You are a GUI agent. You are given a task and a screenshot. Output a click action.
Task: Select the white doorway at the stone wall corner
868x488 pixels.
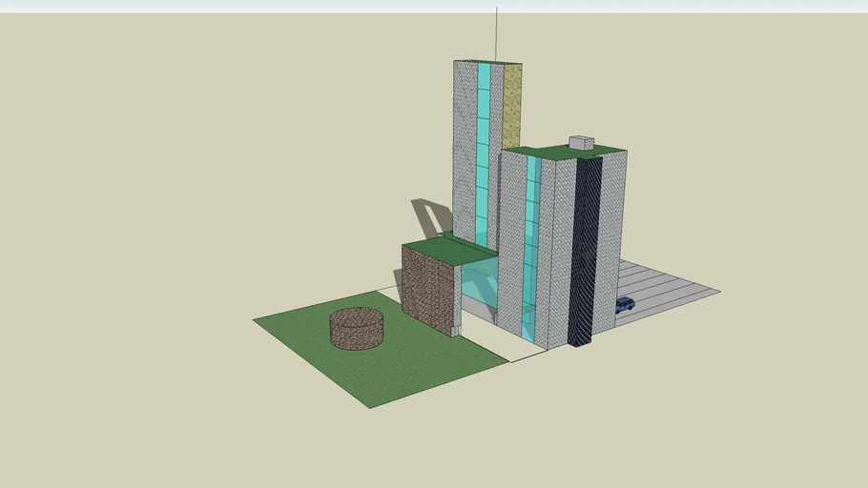[x=454, y=330]
